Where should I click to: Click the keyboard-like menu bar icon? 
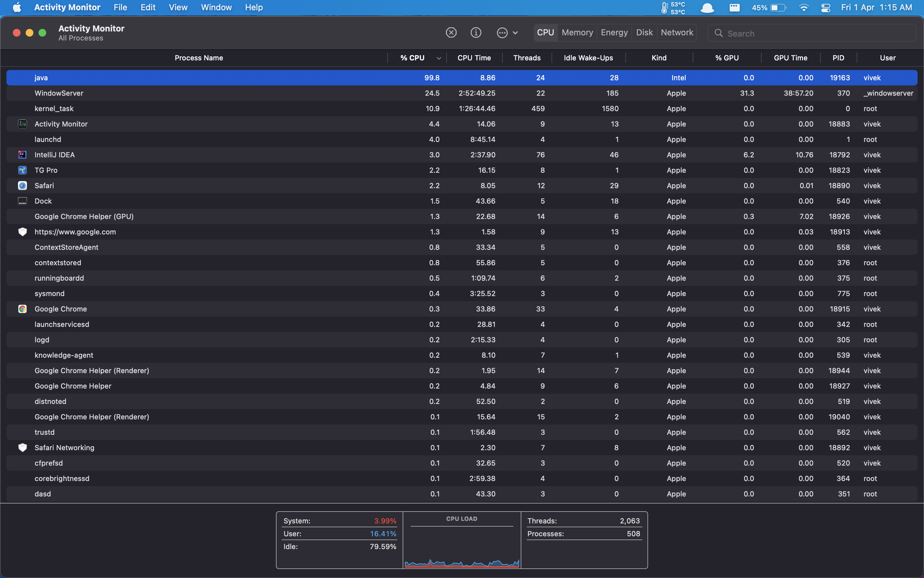tap(734, 8)
